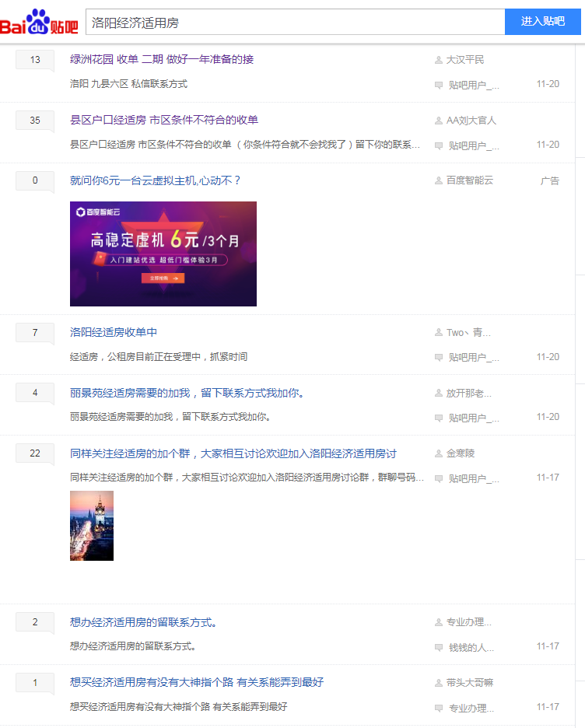
Task: Click reply count 22 box
Action: click(35, 453)
